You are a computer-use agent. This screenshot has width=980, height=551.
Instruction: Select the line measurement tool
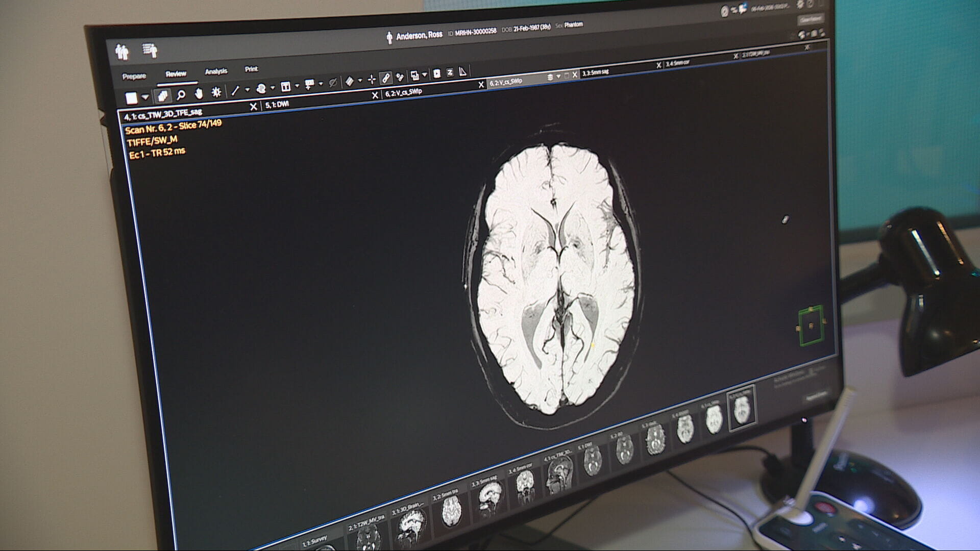pos(235,90)
